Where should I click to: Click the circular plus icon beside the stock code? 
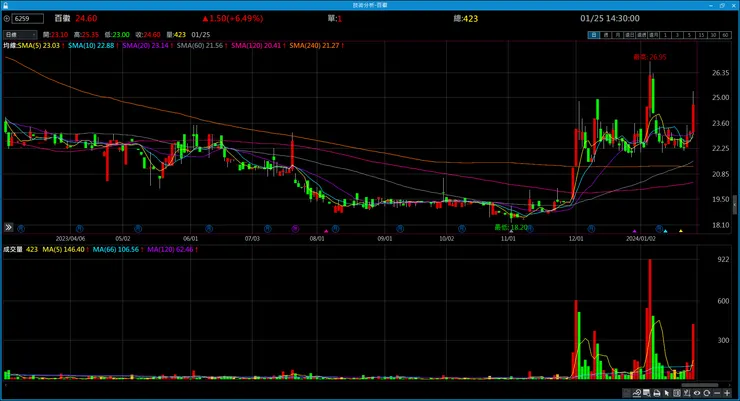[6, 18]
